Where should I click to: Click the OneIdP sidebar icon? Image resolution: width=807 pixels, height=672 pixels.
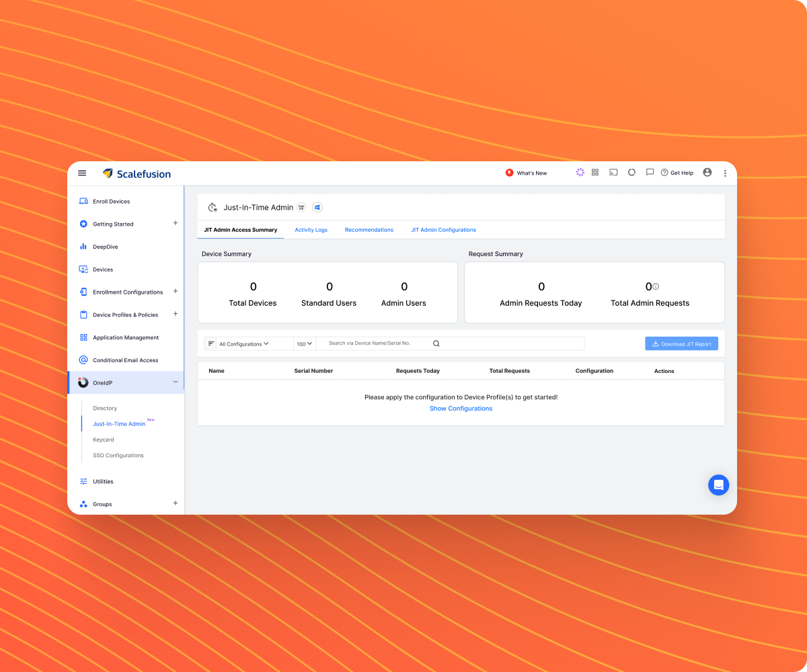83,382
